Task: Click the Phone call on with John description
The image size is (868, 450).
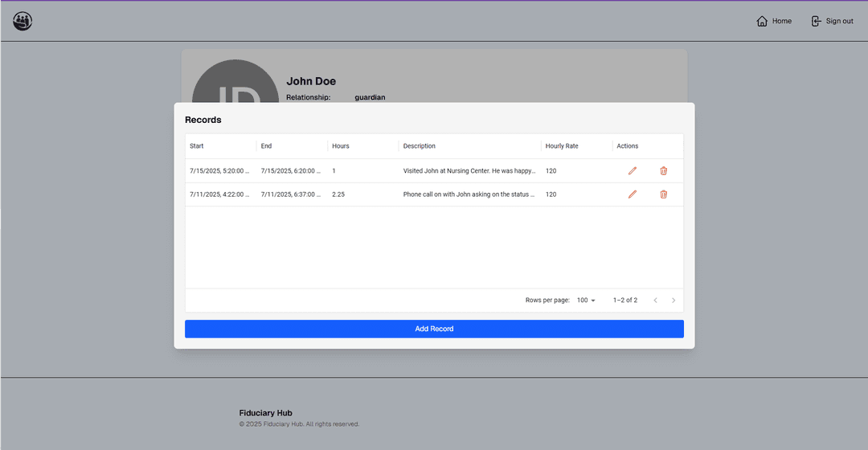Action: [469, 194]
